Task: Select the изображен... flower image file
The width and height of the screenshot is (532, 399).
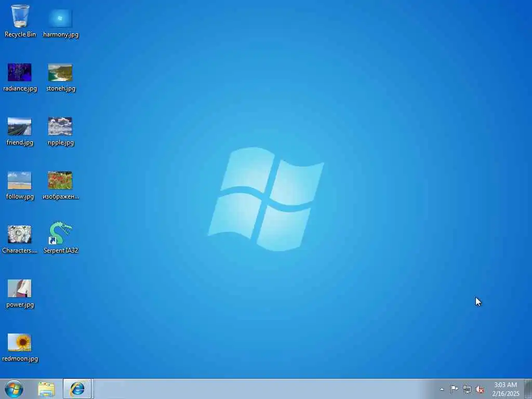Action: 60,185
